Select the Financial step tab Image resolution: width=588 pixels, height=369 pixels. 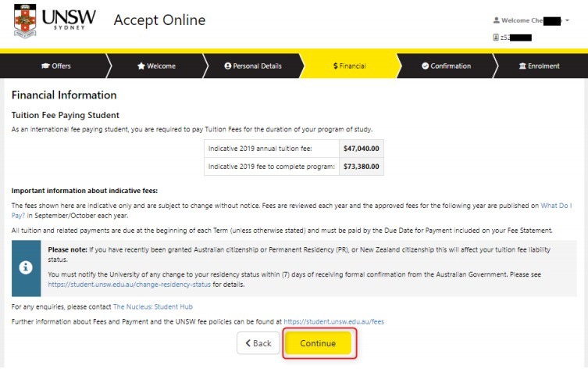(x=349, y=66)
